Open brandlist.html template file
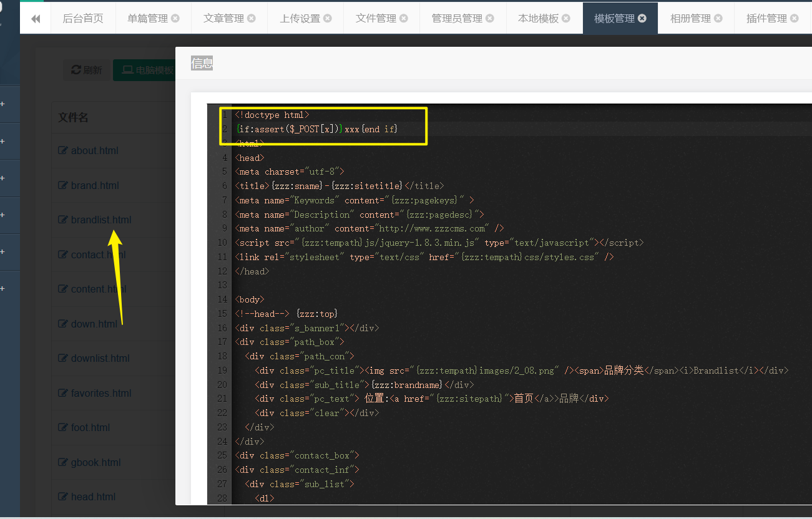Viewport: 812px width, 519px height. (x=101, y=220)
